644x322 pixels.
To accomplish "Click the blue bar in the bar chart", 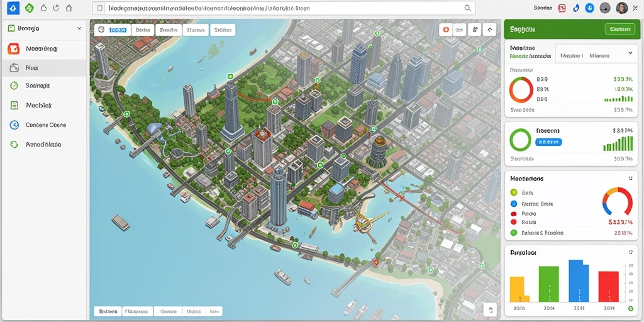I will (x=579, y=281).
